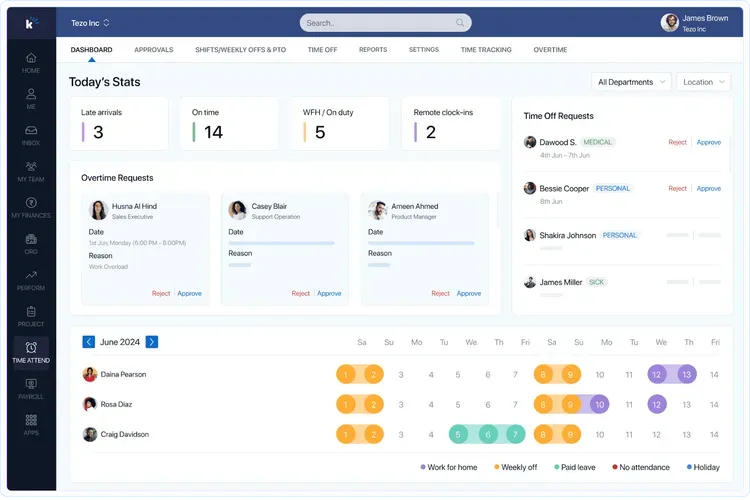Open the Time Tracking tab
This screenshot has height=500, width=750.
486,49
